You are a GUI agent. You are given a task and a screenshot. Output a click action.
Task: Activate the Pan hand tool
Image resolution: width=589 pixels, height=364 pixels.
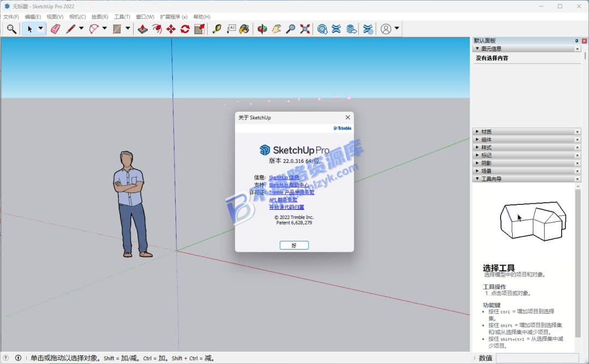(277, 29)
